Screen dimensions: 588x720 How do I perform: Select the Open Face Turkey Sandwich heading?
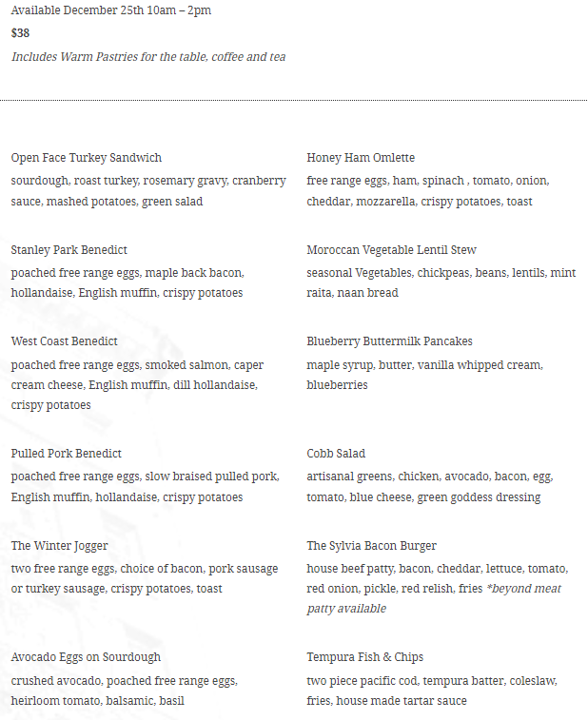(87, 158)
